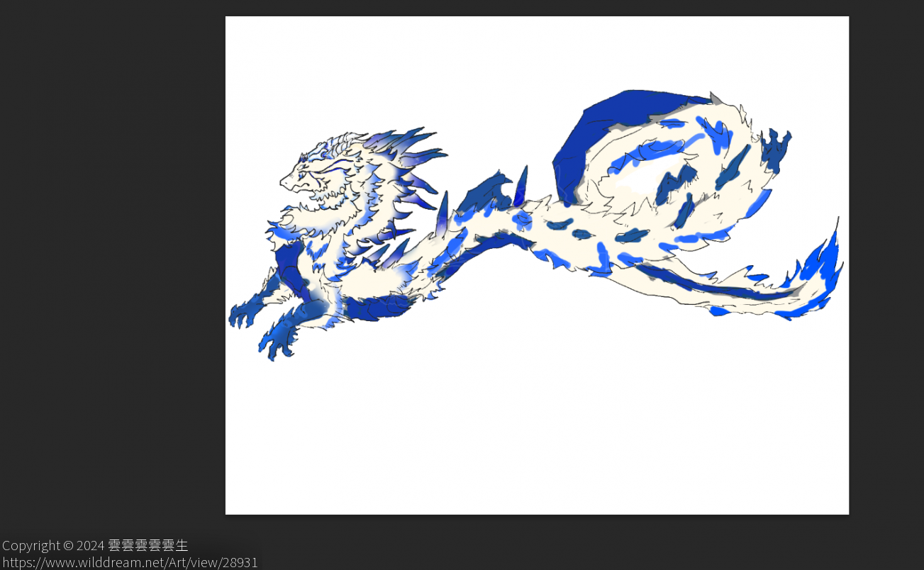Viewport: 924px width, 570px height.
Task: Click the dark background right of the canvas
Action: click(886, 248)
